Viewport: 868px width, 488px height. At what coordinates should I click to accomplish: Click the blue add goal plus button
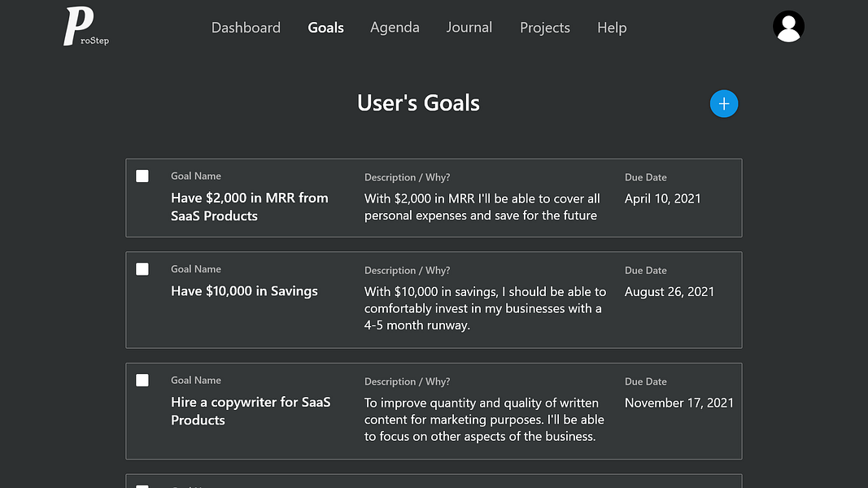(x=724, y=103)
